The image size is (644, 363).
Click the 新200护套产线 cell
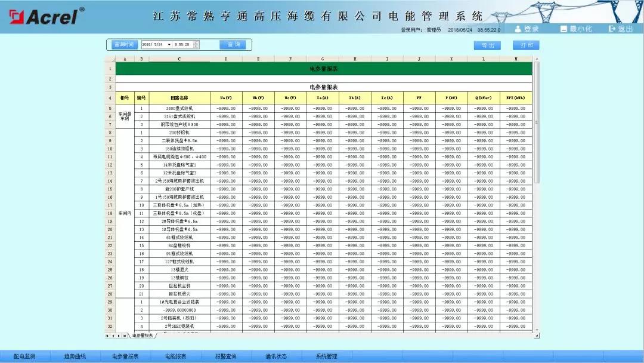179,189
